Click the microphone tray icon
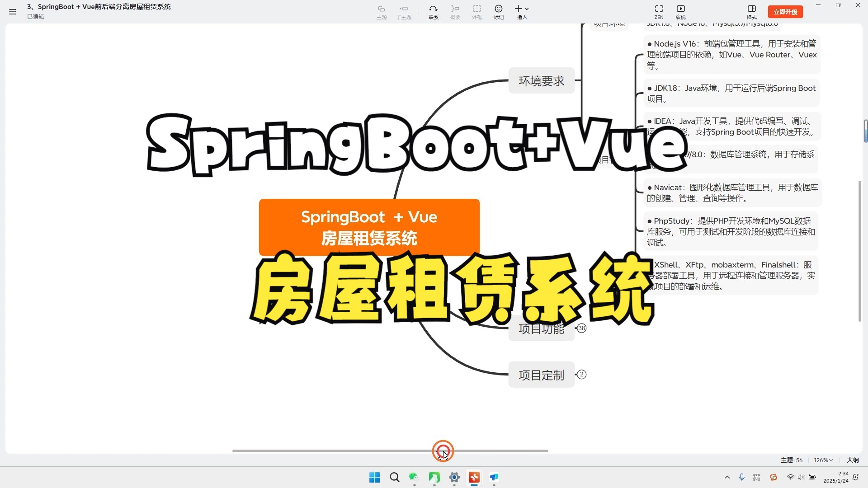The width and height of the screenshot is (868, 488). click(742, 478)
